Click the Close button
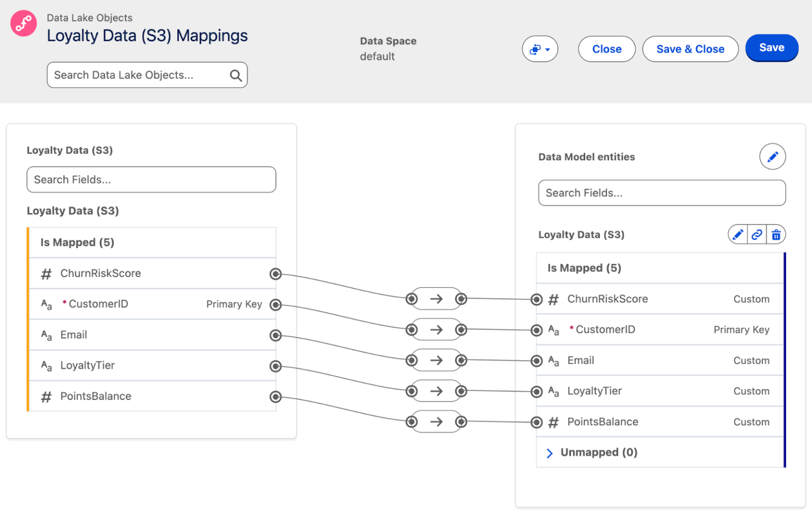Image resolution: width=812 pixels, height=514 pixels. [607, 49]
